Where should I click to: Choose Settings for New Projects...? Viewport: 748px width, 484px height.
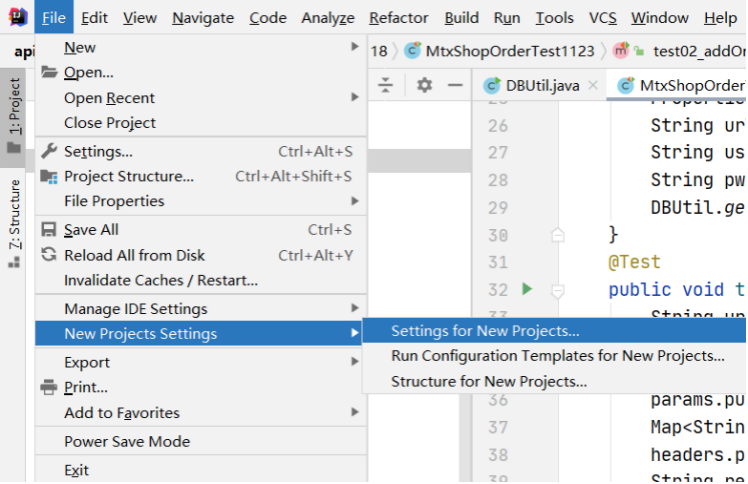(554, 330)
